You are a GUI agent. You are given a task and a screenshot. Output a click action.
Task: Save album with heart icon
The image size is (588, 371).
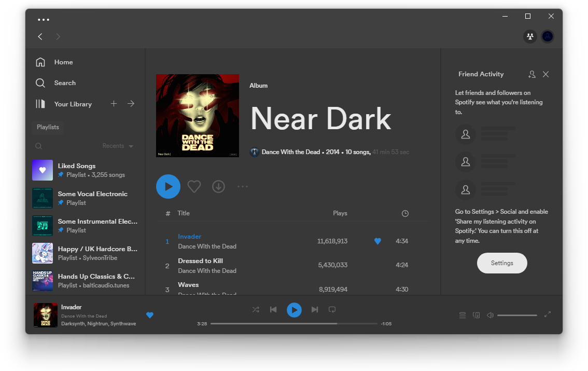click(x=194, y=186)
